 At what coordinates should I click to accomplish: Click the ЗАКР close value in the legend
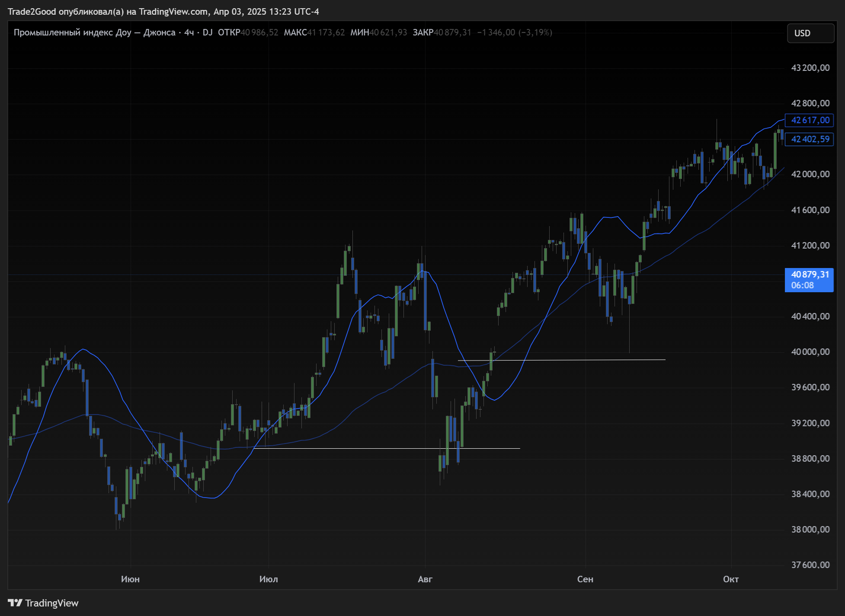click(452, 32)
